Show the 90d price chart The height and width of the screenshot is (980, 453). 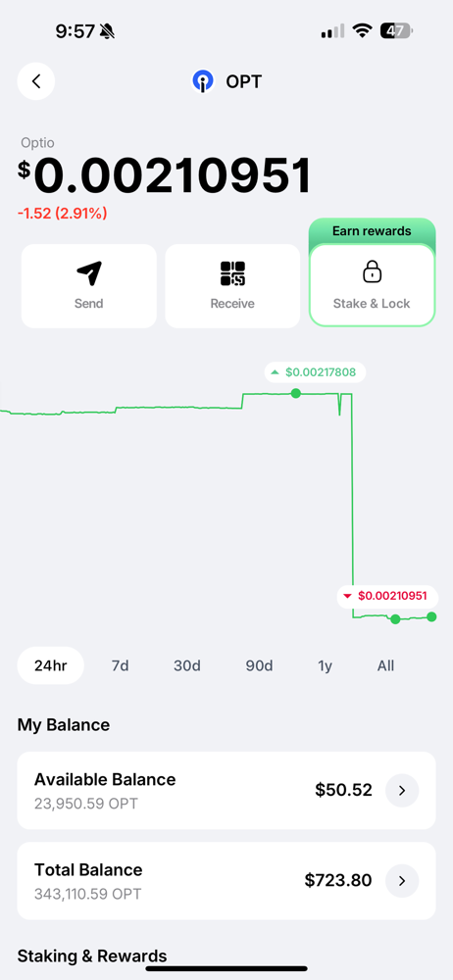[259, 665]
